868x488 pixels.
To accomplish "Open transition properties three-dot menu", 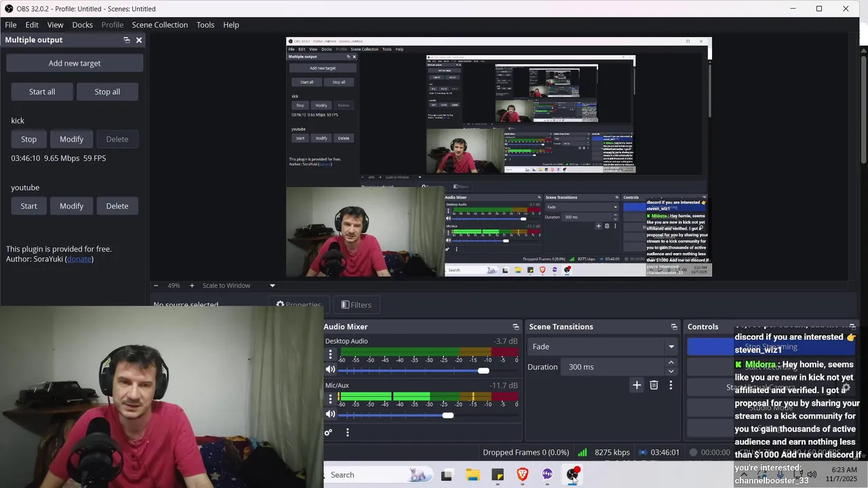I will pos(671,385).
